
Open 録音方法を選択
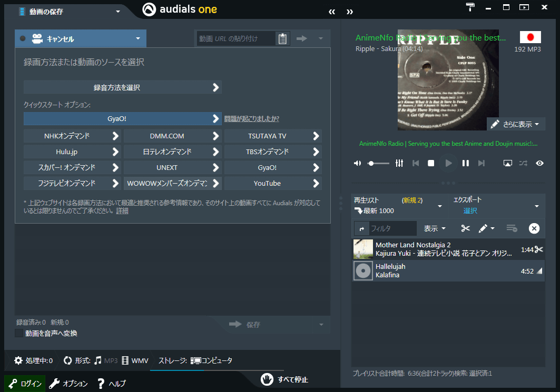(x=123, y=87)
